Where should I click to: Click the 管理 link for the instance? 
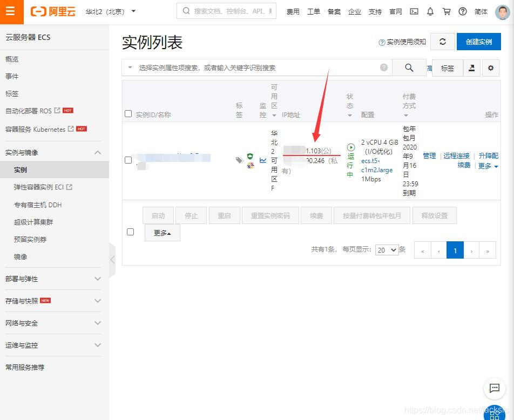click(429, 155)
